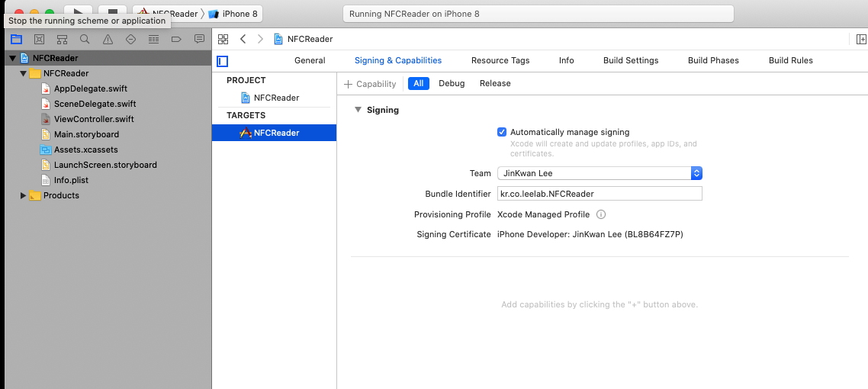The image size is (868, 389).
Task: Expand the Products folder
Action: [23, 195]
